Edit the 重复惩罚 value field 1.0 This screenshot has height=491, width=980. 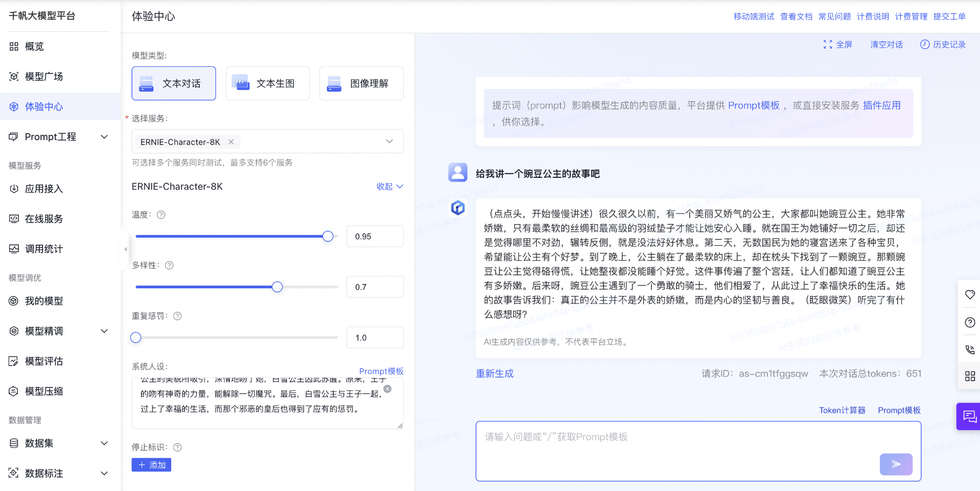click(x=375, y=337)
